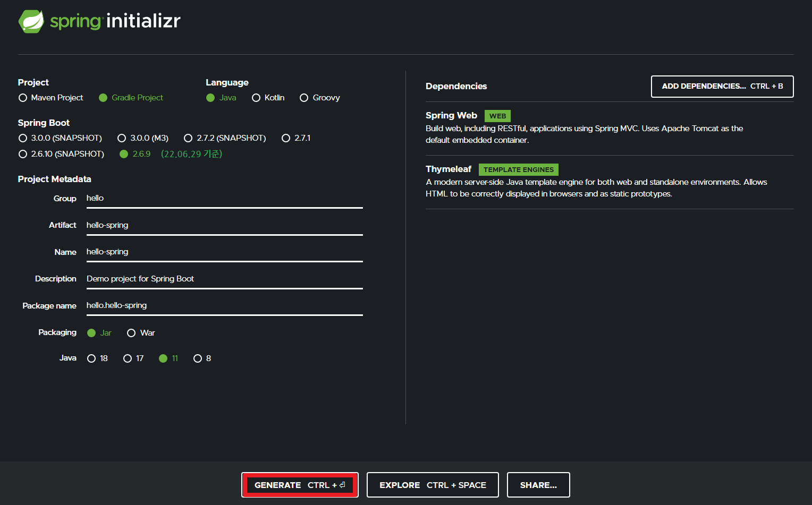The width and height of the screenshot is (812, 505).
Task: Choose Groovy as the language
Action: tap(320, 98)
